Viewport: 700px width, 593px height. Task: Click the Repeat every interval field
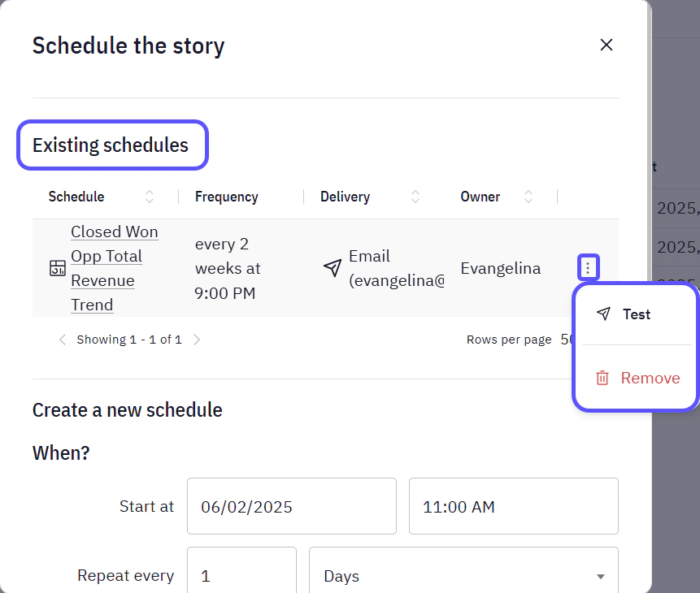[x=241, y=575]
